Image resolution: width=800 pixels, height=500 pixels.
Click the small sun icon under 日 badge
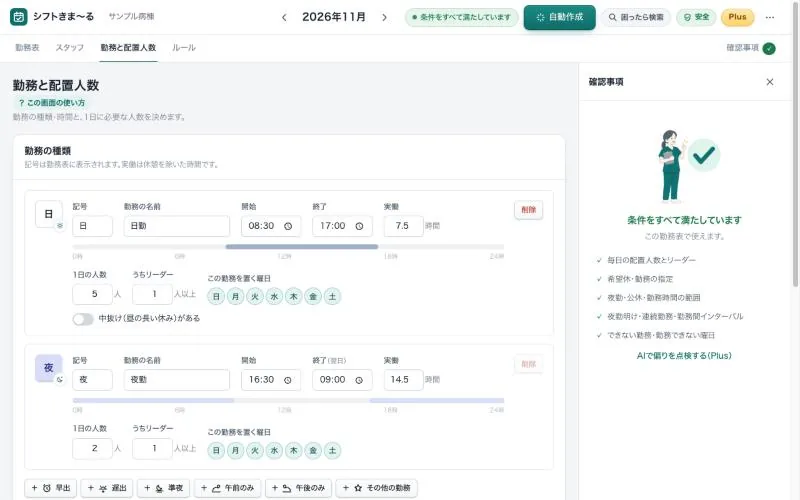[60, 226]
